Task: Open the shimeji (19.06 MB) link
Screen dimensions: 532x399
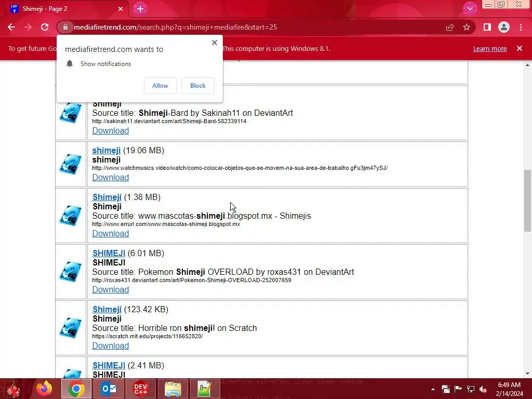Action: point(106,150)
